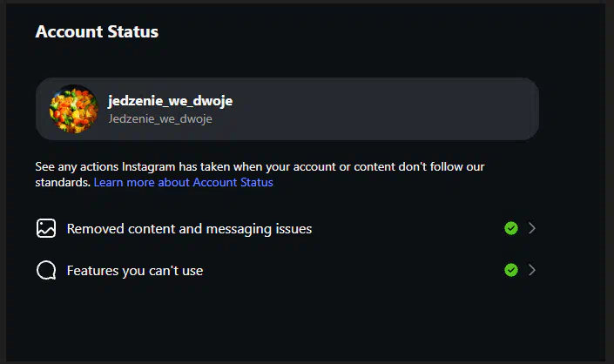Select the Features you can't use label
The image size is (614, 364).
click(x=134, y=271)
